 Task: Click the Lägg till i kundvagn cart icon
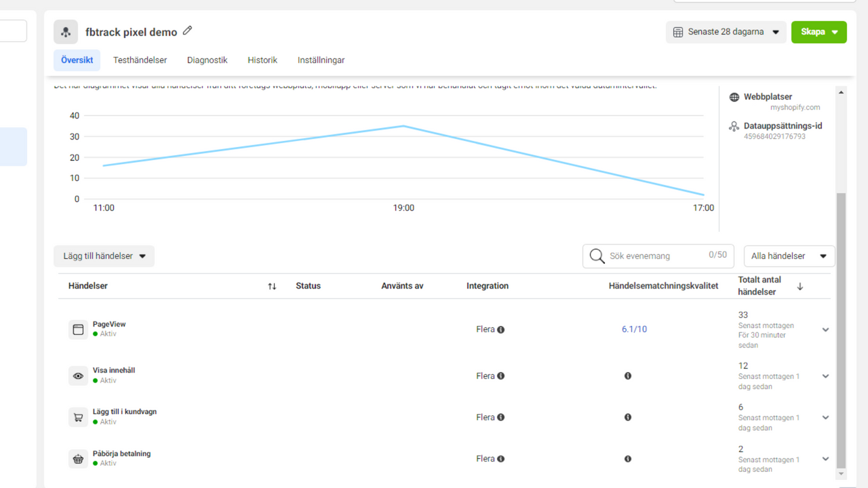tap(78, 418)
